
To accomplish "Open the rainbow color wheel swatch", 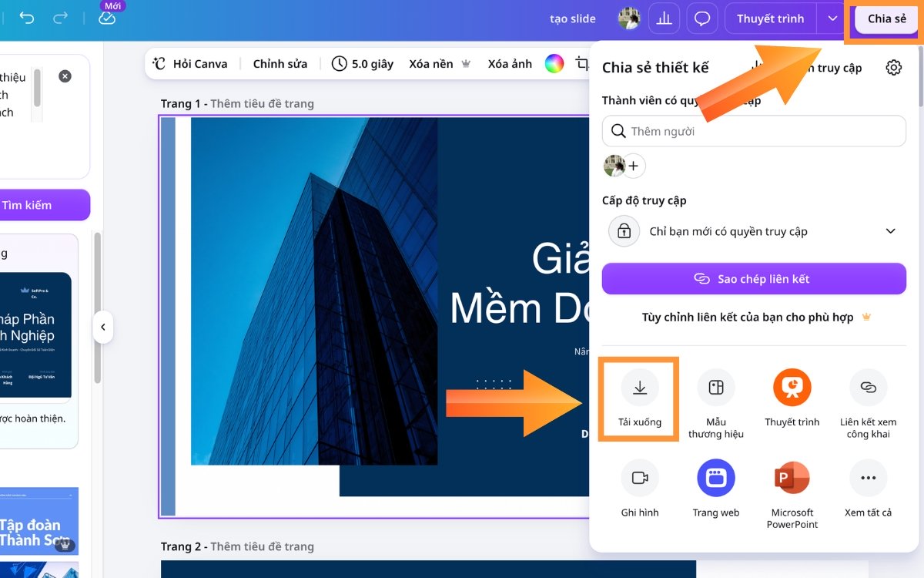I will pos(554,64).
